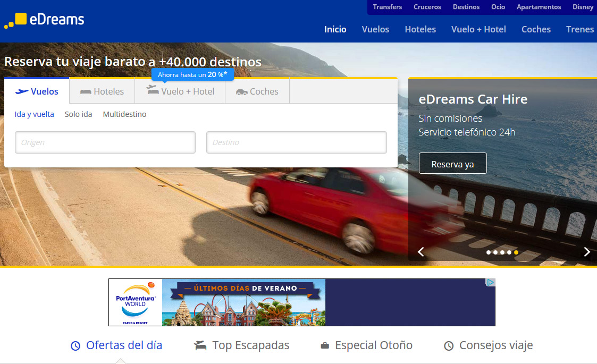
Task: Open Vuelos in the main navigation
Action: click(375, 29)
